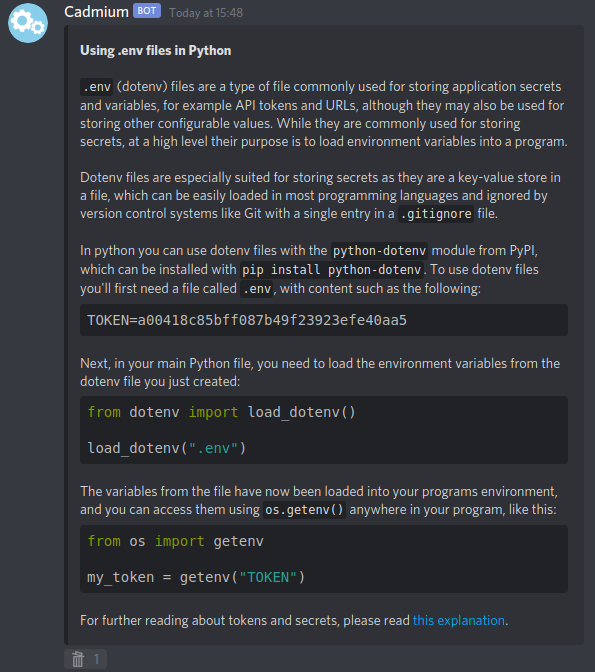Click the 'os.getenv()' inline code snippet
The height and width of the screenshot is (672, 595).
click(304, 510)
